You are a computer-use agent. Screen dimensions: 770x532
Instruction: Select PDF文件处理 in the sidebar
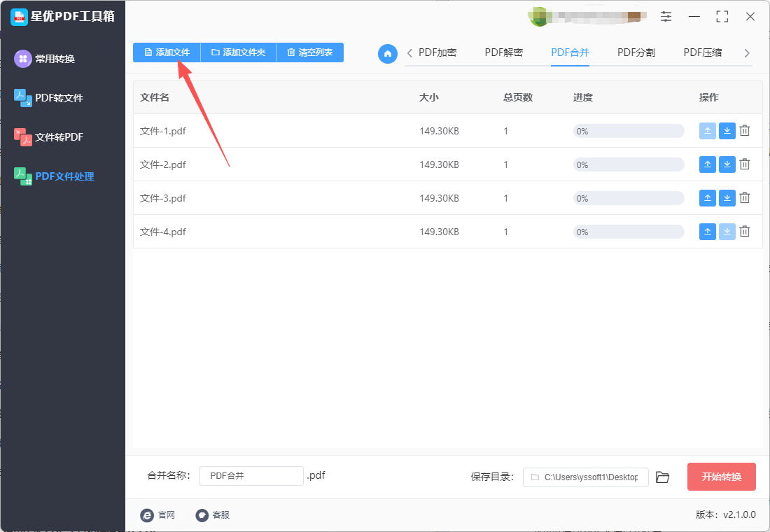64,176
